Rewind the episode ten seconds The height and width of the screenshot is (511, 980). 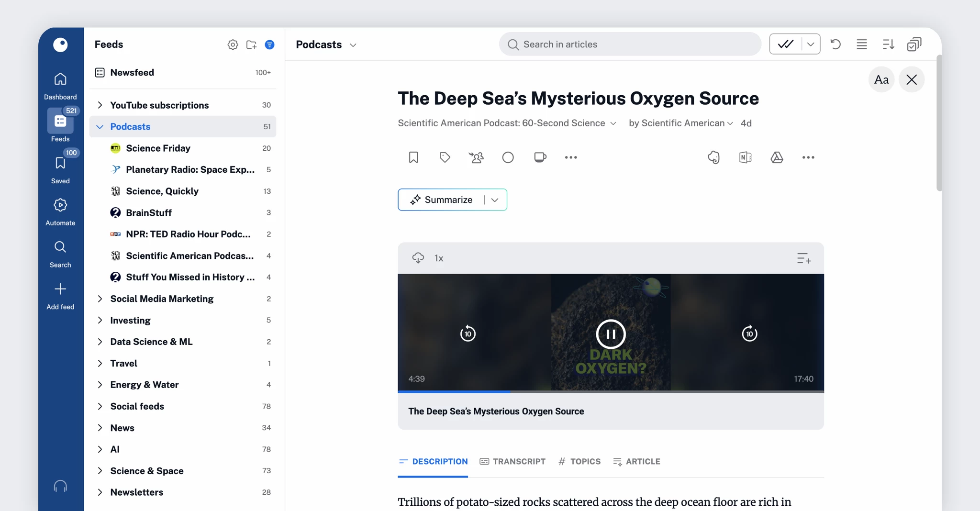[468, 333]
